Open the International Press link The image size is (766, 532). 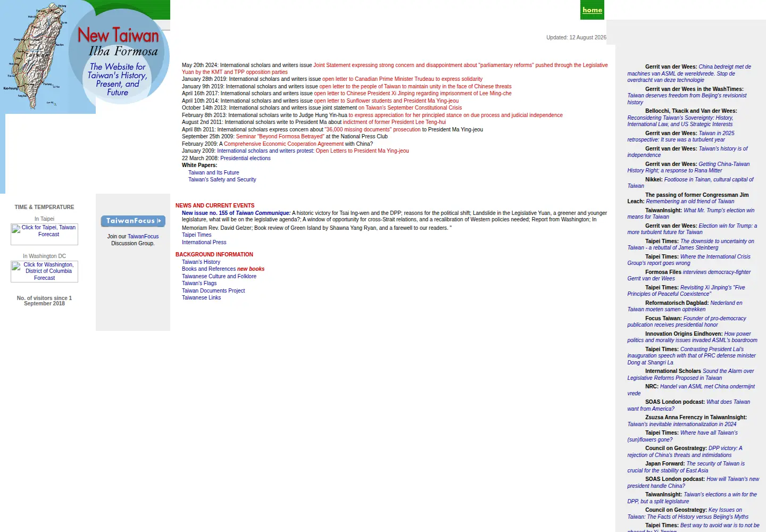[204, 243]
